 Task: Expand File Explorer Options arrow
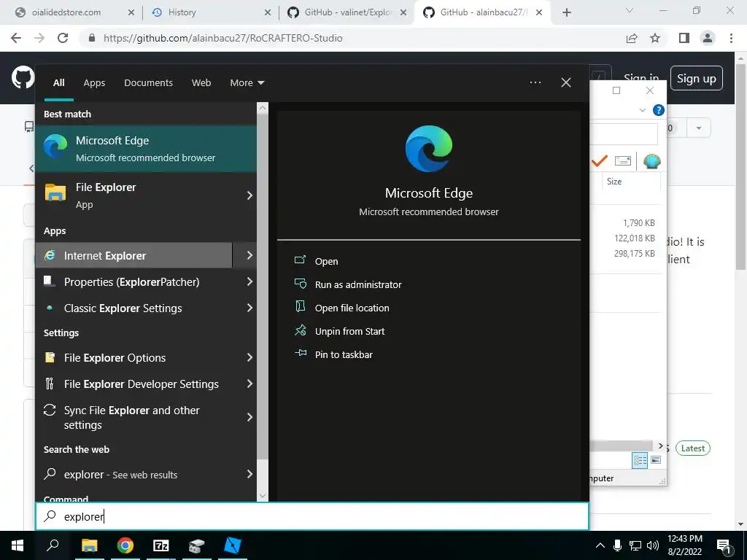point(249,357)
